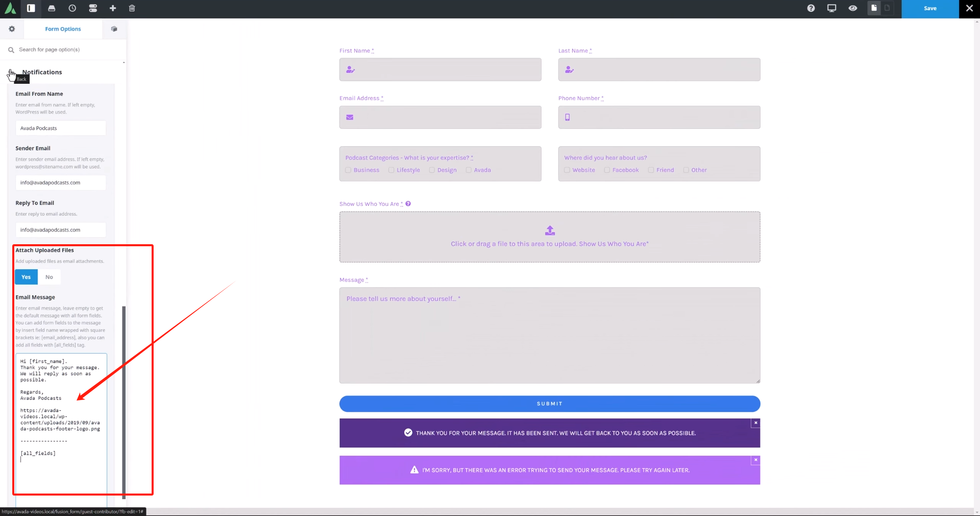Open the library drive icon in toolbar

52,8
